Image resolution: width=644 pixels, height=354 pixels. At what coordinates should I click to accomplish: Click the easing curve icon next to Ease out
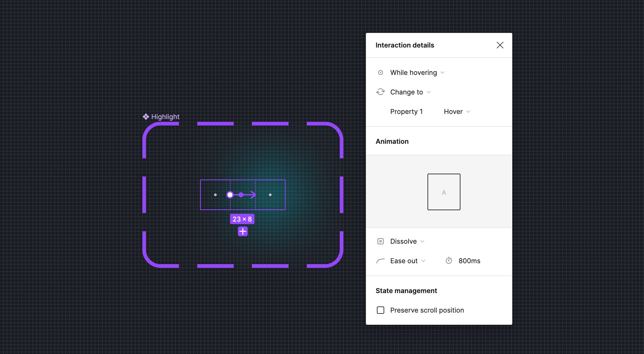coord(380,261)
